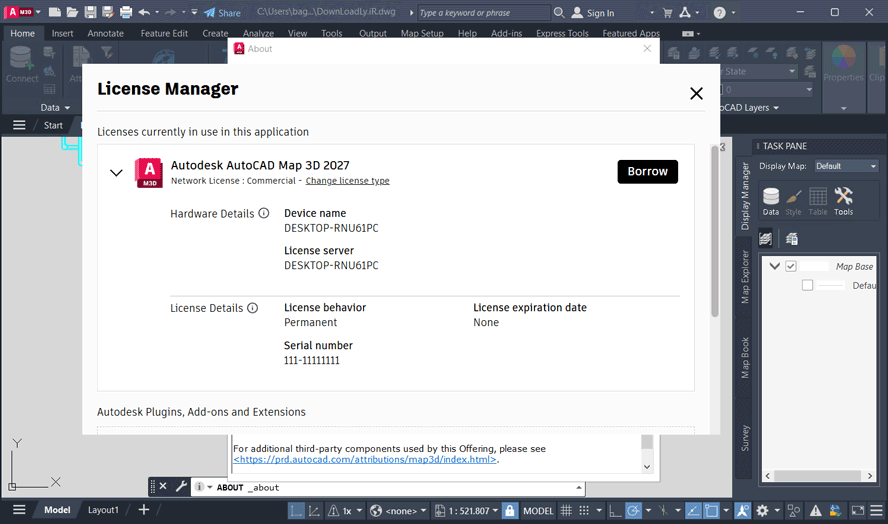Screen dimensions: 888x524
Task: Close the License Manager dialog
Action: [x=697, y=93]
